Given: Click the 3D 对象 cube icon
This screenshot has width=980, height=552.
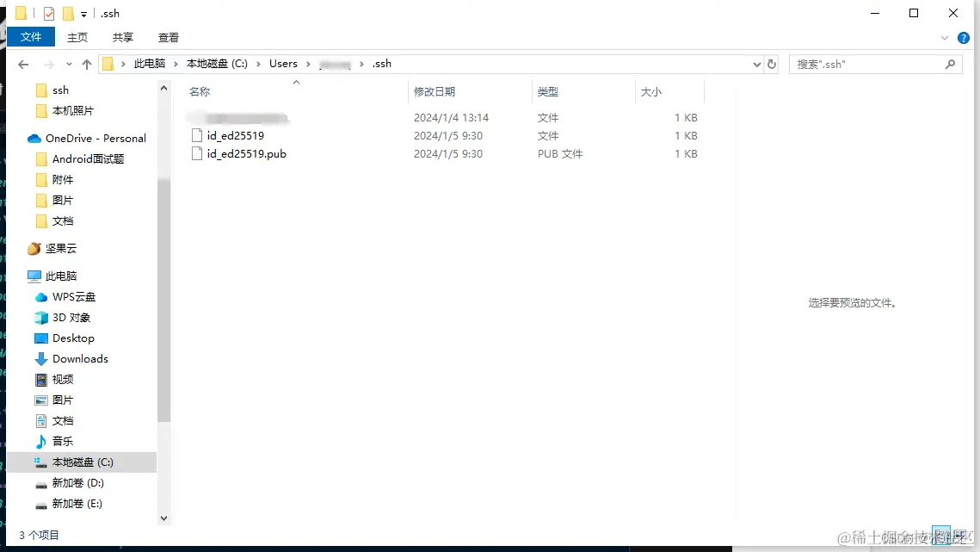Looking at the screenshot, I should tap(41, 317).
